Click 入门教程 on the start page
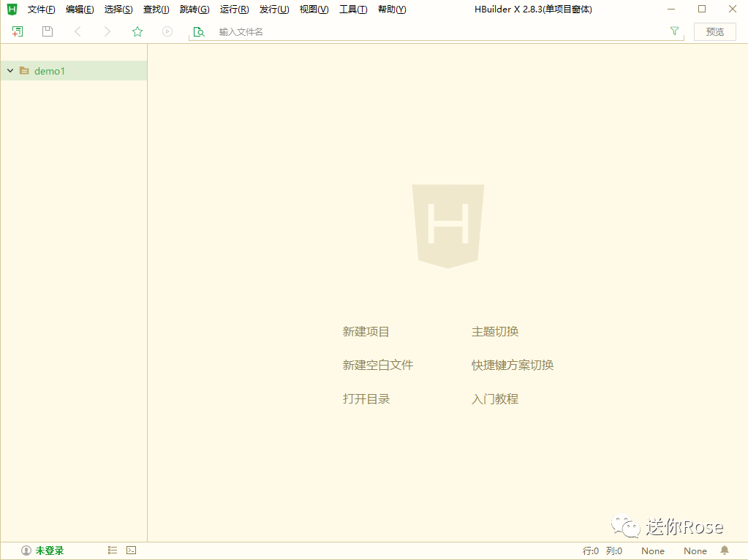The height and width of the screenshot is (560, 748). (495, 398)
